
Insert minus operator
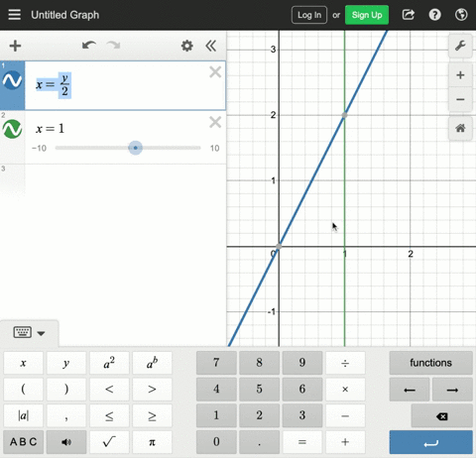(x=345, y=415)
